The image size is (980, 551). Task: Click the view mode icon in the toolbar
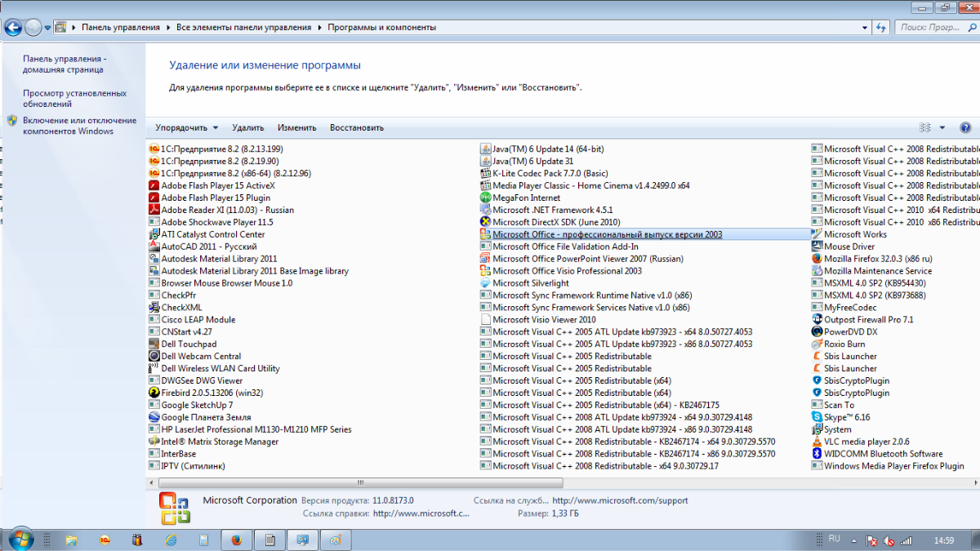click(925, 128)
